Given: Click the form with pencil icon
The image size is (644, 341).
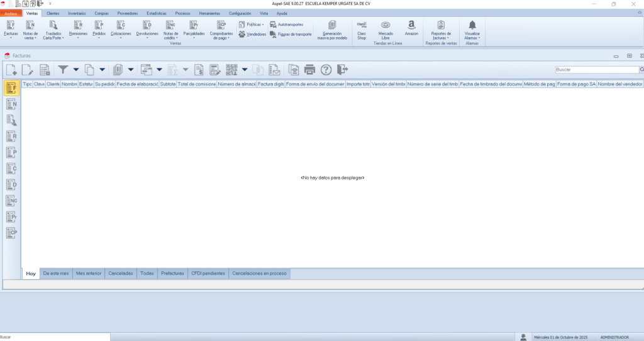Looking at the screenshot, I should 215,70.
